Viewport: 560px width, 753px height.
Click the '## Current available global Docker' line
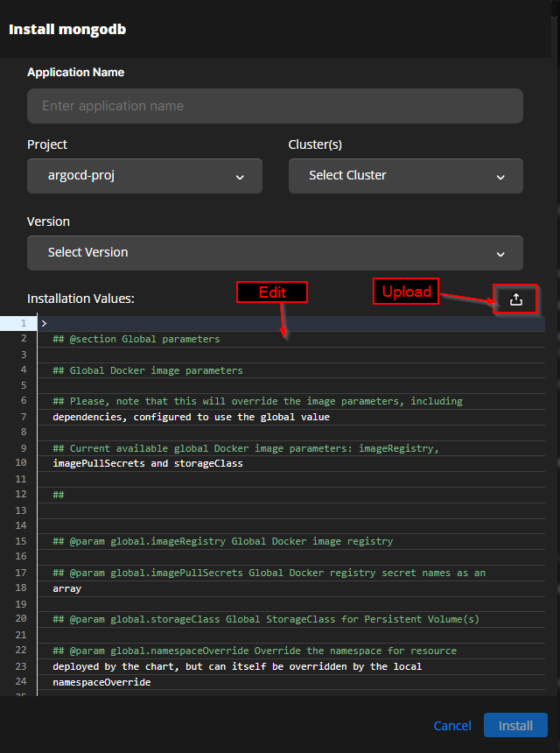click(246, 448)
